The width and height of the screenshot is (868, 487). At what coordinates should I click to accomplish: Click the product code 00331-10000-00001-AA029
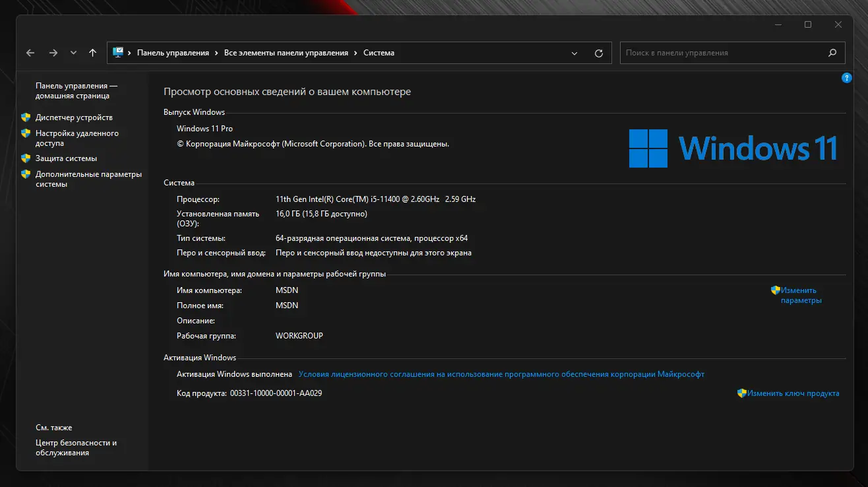[x=276, y=393]
